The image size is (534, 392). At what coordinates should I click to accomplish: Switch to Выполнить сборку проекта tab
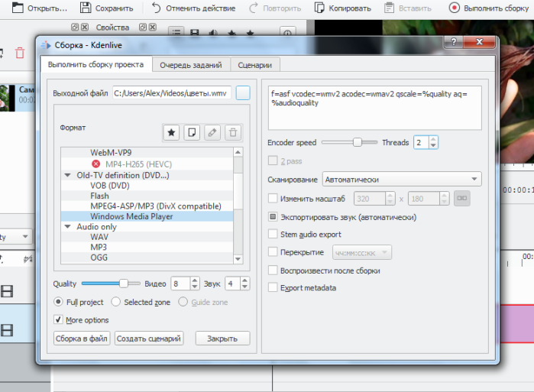[x=95, y=65]
